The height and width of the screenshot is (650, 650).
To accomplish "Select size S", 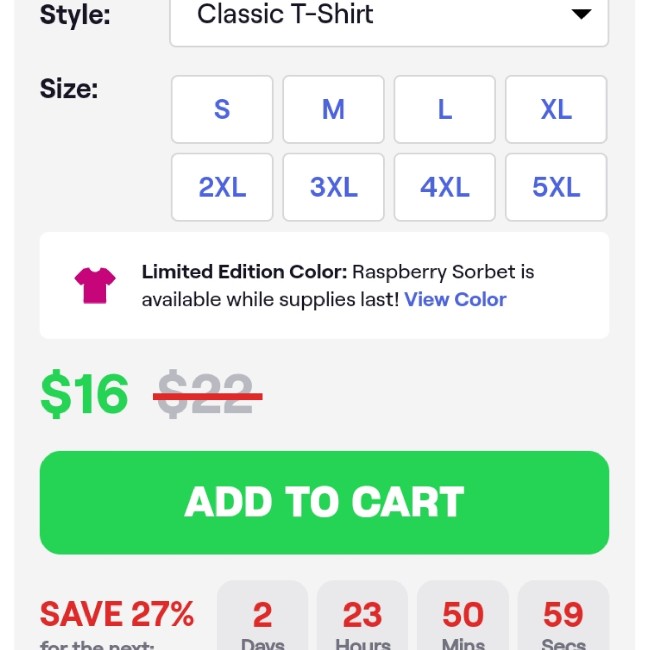I will click(222, 109).
